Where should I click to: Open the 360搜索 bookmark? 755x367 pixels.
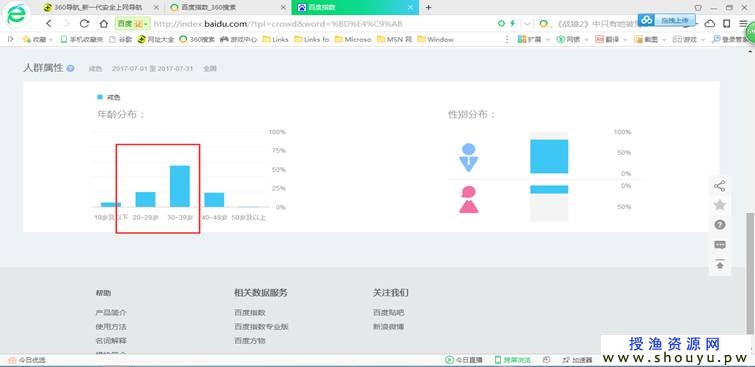197,39
